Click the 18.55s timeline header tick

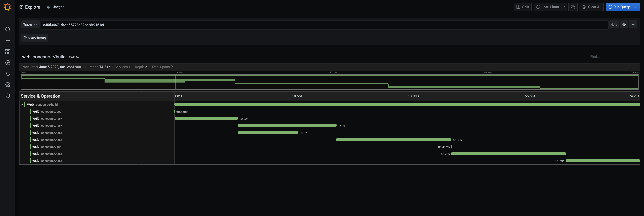tap(297, 96)
